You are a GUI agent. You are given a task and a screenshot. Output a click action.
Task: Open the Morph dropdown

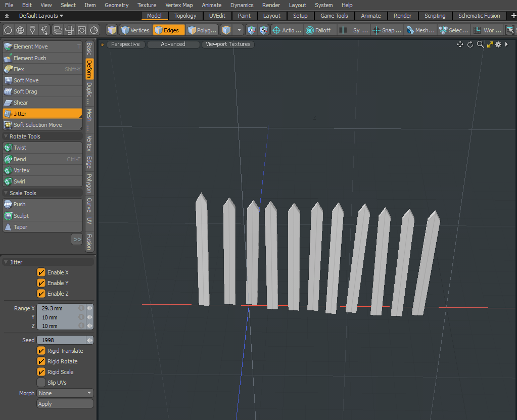coord(65,393)
